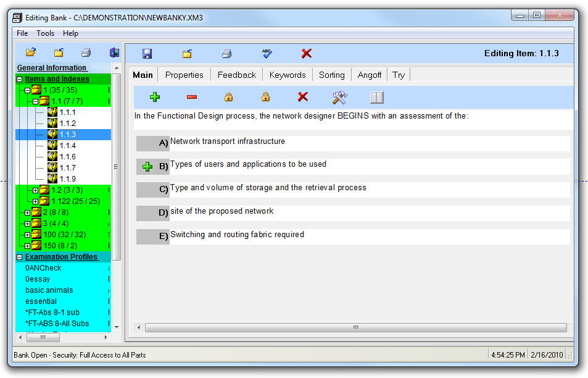
Task: Switch to the Try tab
Action: click(x=399, y=75)
